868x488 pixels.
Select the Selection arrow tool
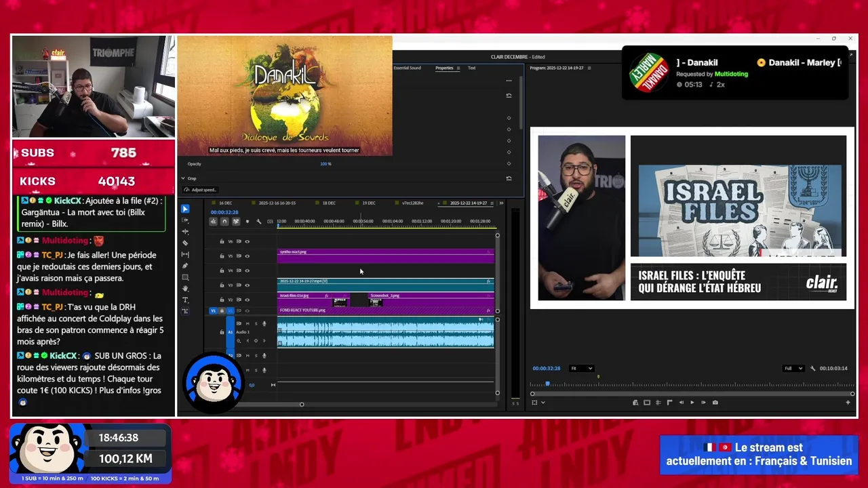click(x=185, y=209)
